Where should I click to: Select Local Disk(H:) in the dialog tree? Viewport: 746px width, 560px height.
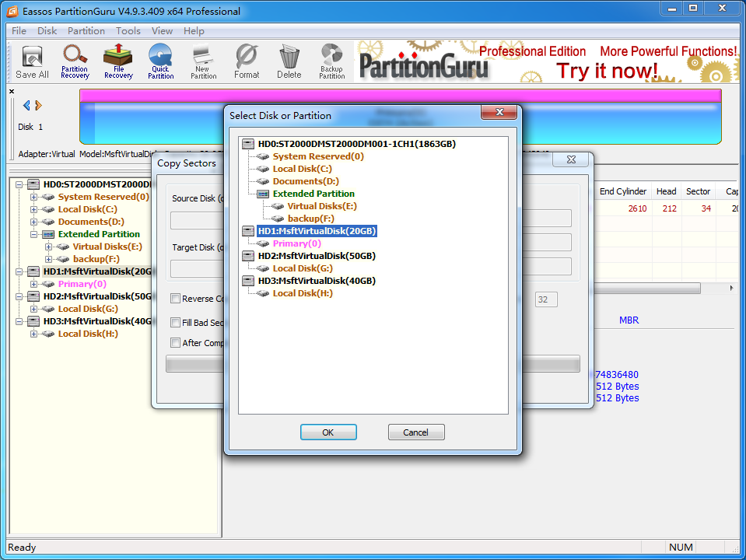click(x=303, y=293)
